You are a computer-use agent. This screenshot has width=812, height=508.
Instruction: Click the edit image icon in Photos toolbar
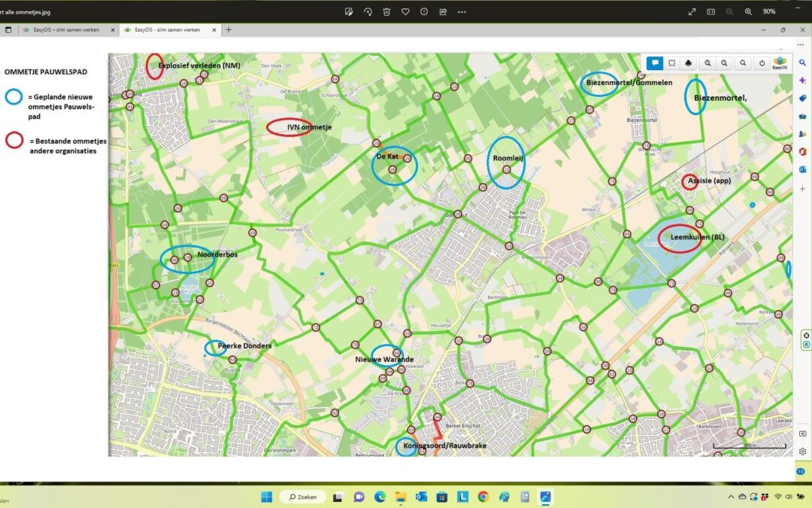click(x=349, y=11)
